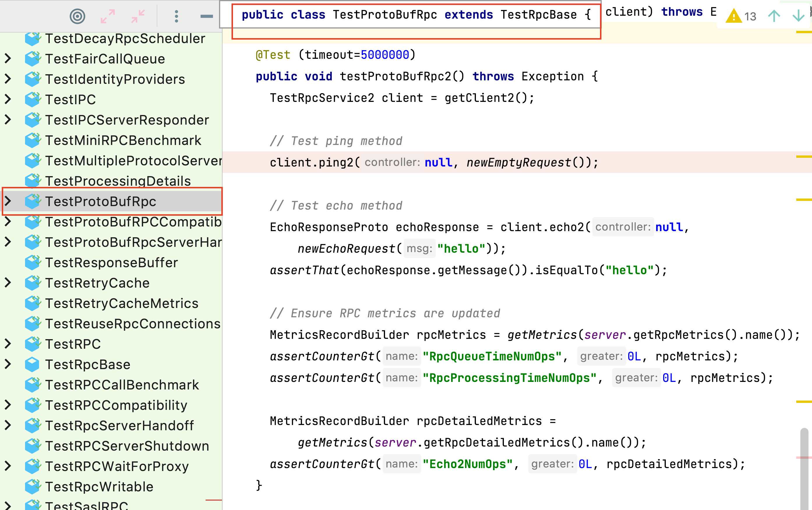This screenshot has width=812, height=510.
Task: Select TestDecayRpcScheduler in the tree
Action: point(125,38)
